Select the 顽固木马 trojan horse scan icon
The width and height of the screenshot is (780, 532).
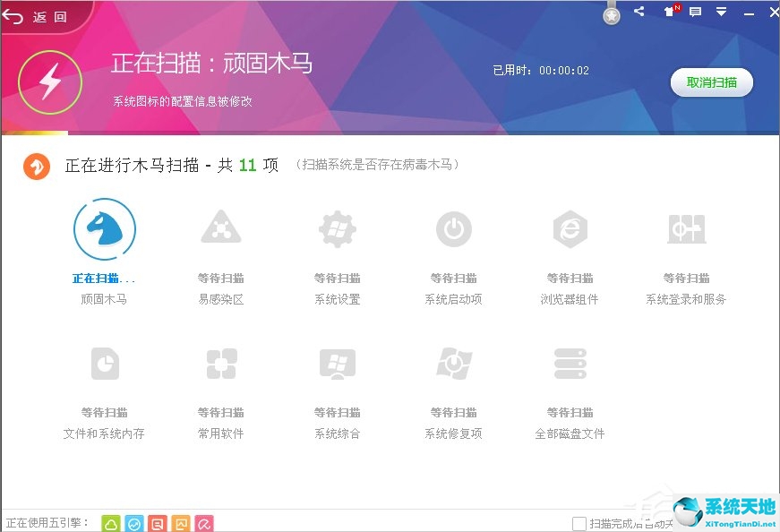tap(106, 228)
